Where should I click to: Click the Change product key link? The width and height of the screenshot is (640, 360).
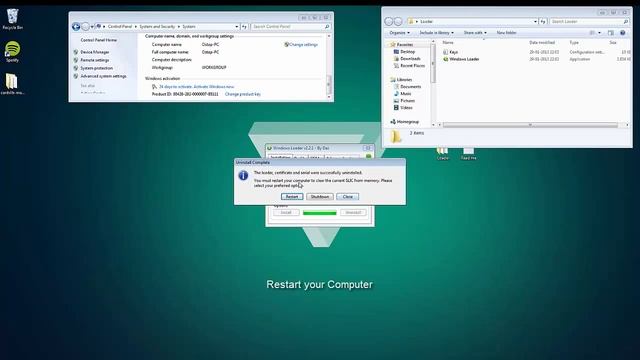coord(242,94)
